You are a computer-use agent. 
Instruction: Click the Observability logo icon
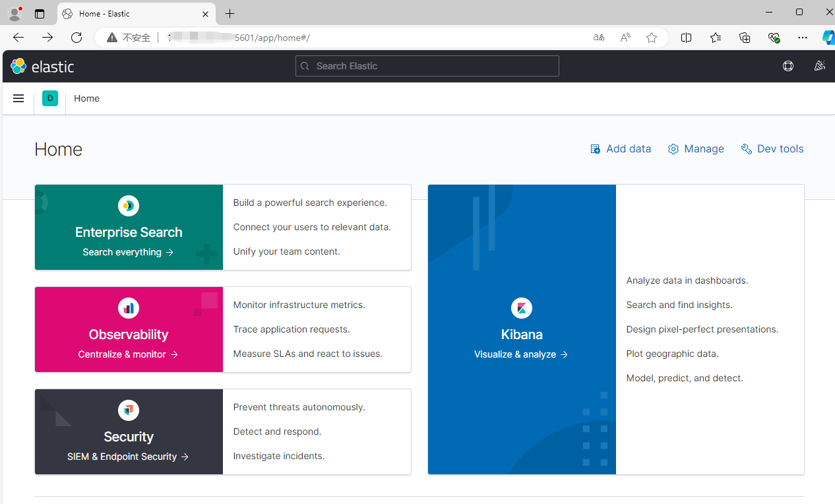(x=129, y=308)
